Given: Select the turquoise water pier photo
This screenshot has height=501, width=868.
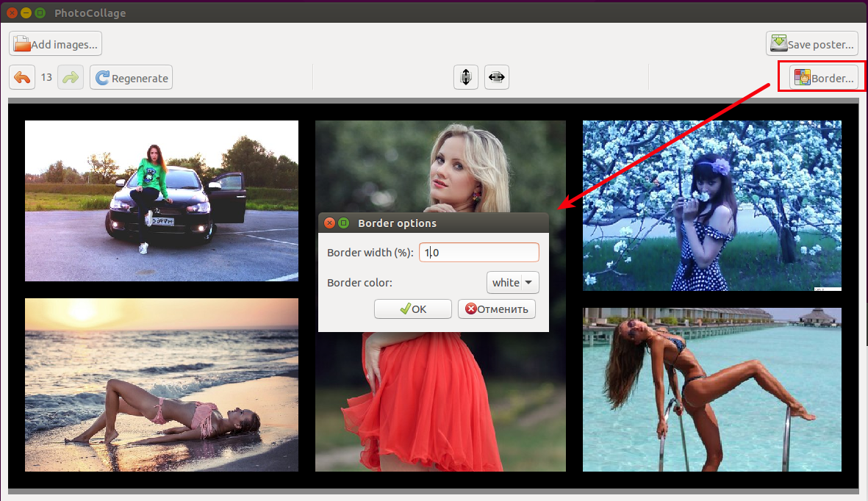Looking at the screenshot, I should point(712,390).
